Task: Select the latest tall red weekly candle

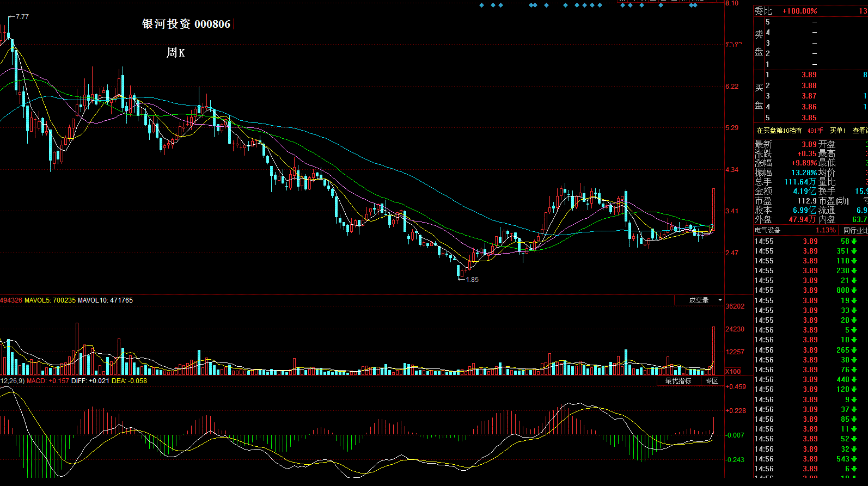Action: 713,208
